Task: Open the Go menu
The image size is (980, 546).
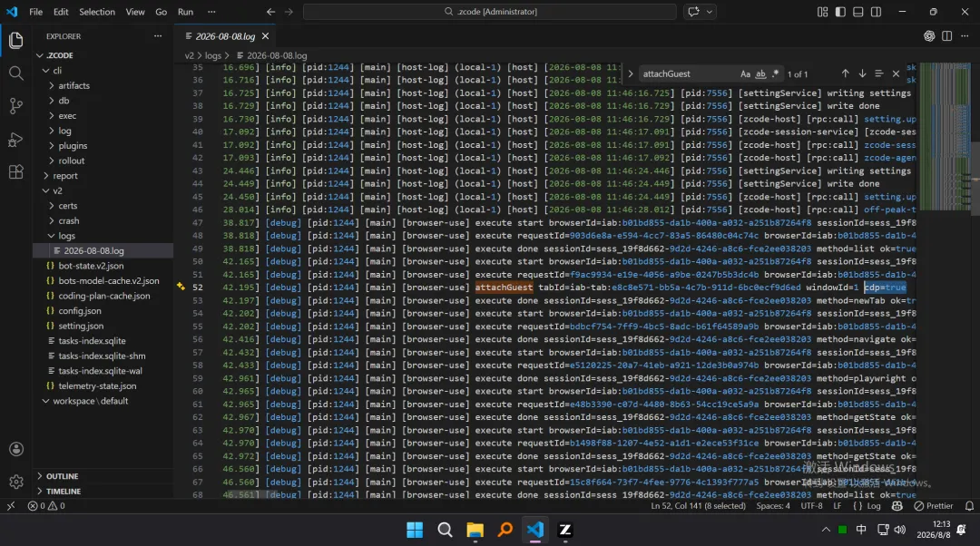Action: pyautogui.click(x=162, y=11)
